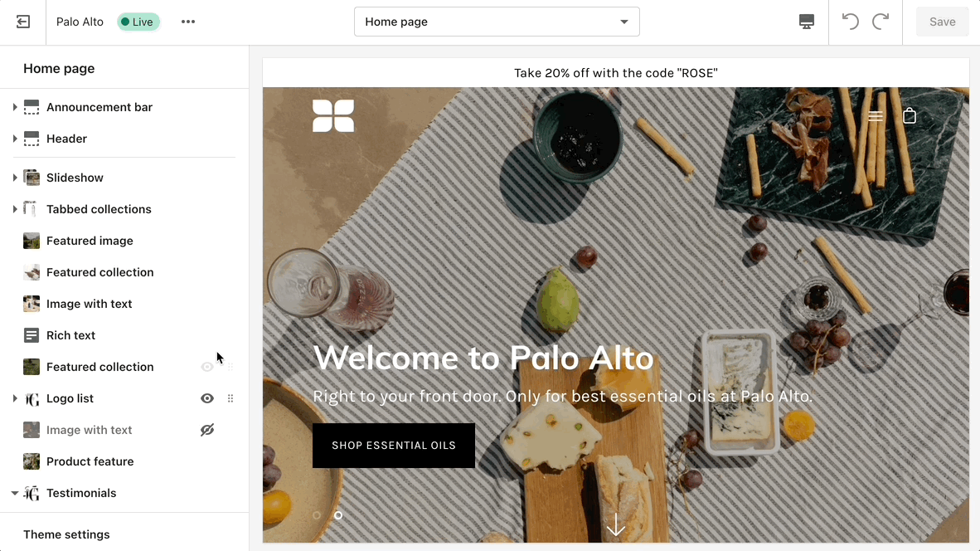Click the redo arrow icon
The width and height of the screenshot is (980, 551).
click(x=881, y=22)
